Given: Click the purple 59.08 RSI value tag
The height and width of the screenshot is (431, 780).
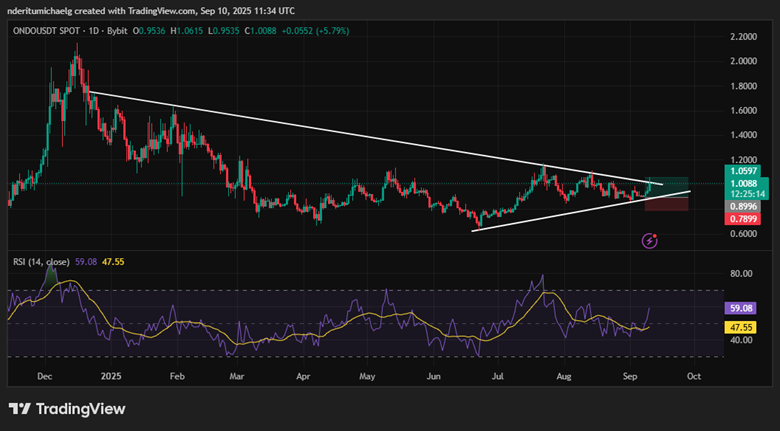Looking at the screenshot, I should [741, 309].
